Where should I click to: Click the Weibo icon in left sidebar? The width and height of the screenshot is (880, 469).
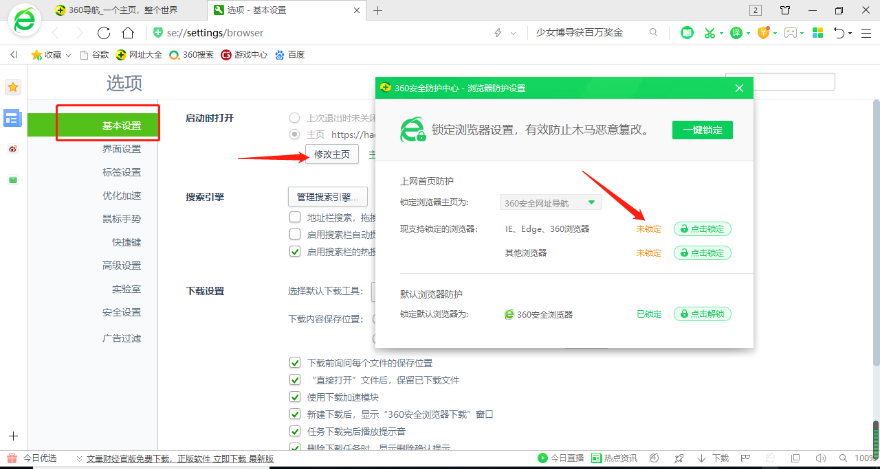pyautogui.click(x=13, y=149)
